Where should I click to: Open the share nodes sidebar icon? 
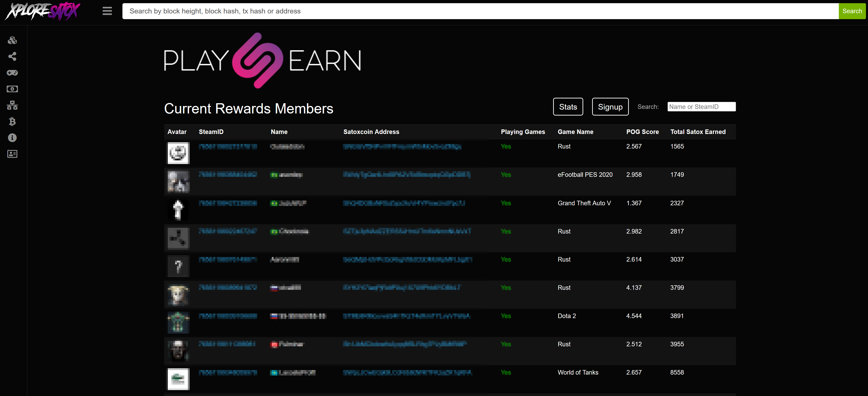pos(13,57)
